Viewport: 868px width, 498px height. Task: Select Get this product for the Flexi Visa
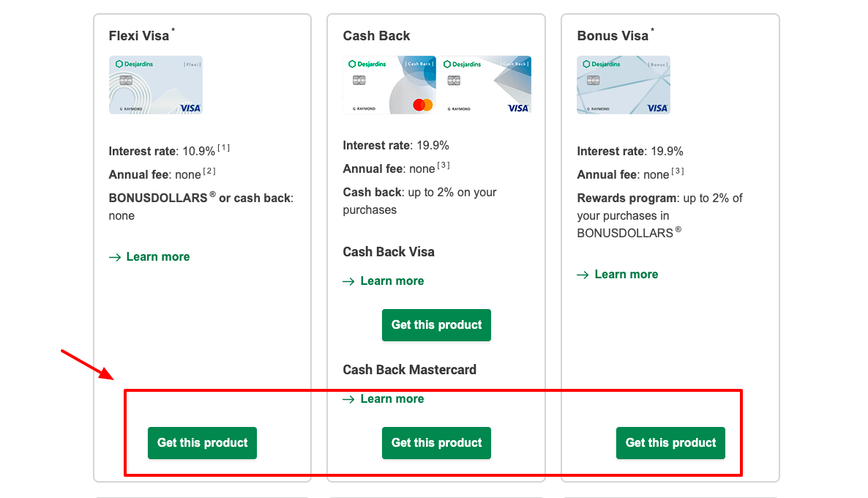pyautogui.click(x=202, y=443)
